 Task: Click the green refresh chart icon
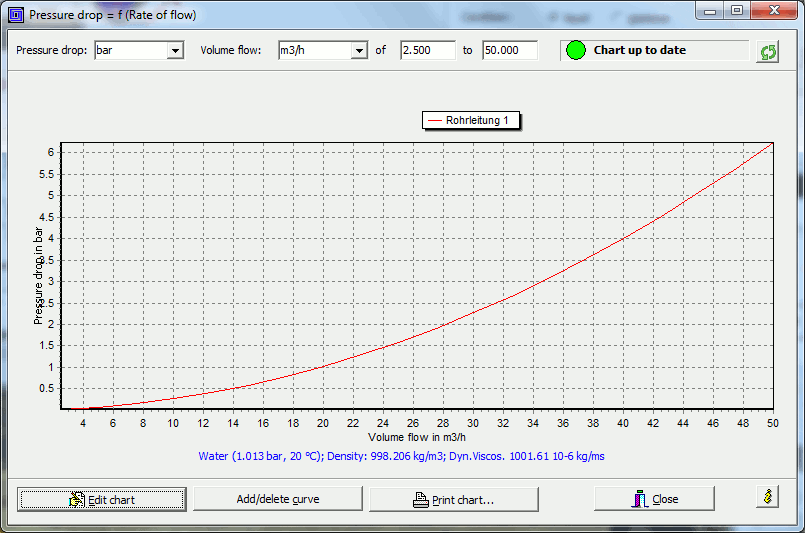click(x=768, y=52)
